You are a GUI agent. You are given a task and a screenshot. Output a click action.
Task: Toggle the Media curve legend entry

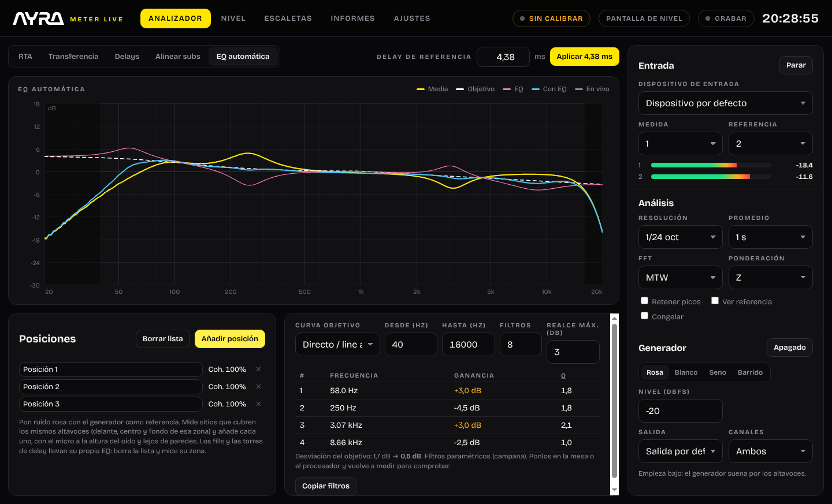pos(432,89)
